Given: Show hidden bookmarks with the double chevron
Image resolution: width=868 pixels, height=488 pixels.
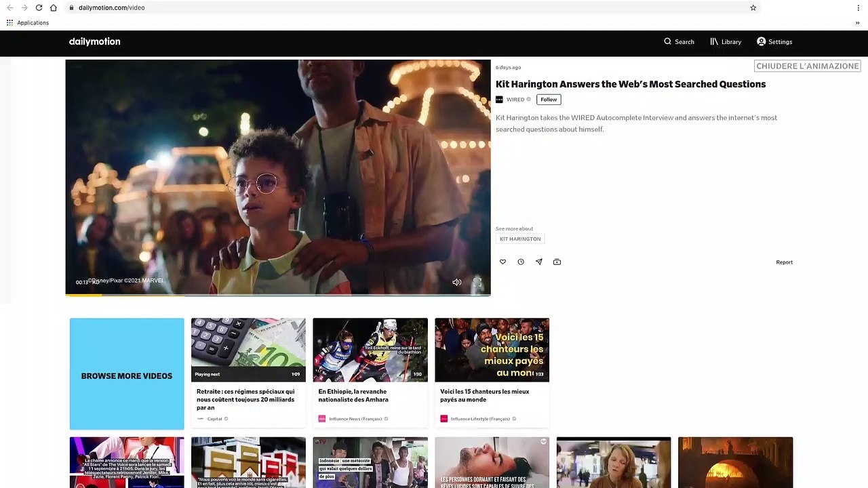Looking at the screenshot, I should pyautogui.click(x=858, y=22).
